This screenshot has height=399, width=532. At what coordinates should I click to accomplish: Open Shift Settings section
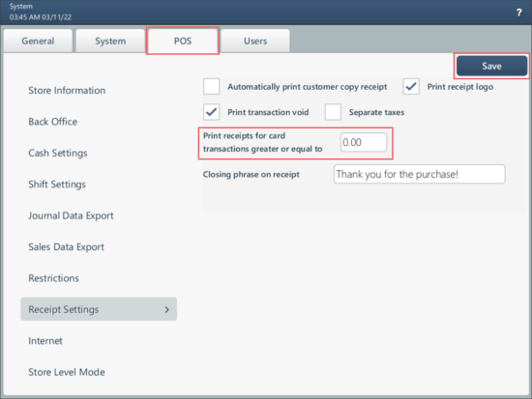(x=57, y=185)
